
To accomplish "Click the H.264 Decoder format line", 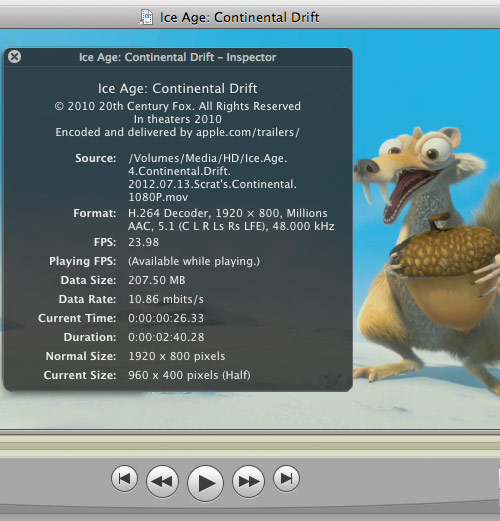I will click(228, 213).
